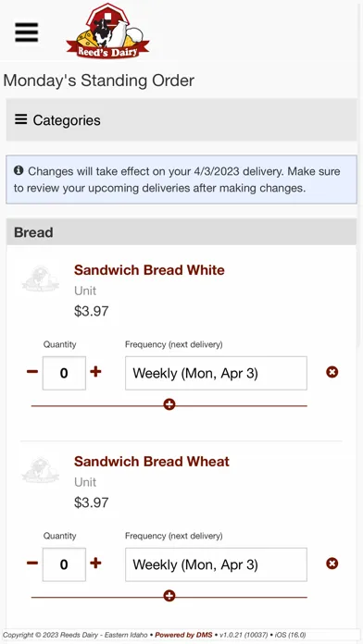Expand the Categories menu
Viewport: 363px width, 644px height.
tap(181, 120)
